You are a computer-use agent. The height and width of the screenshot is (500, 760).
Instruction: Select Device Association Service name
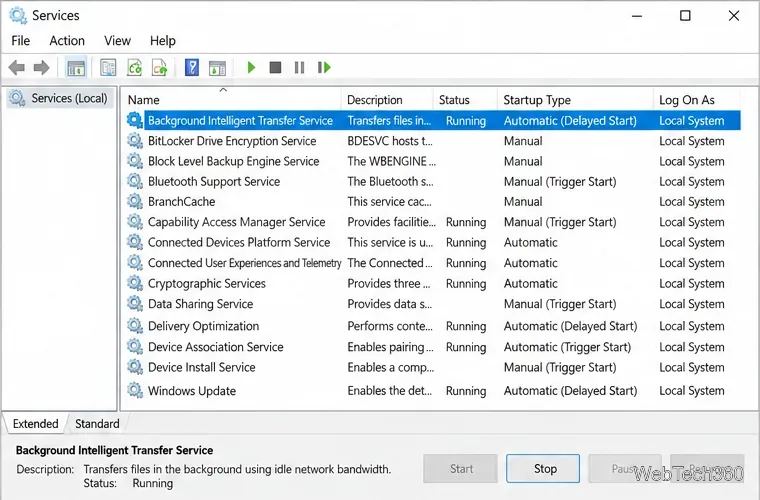coord(216,347)
